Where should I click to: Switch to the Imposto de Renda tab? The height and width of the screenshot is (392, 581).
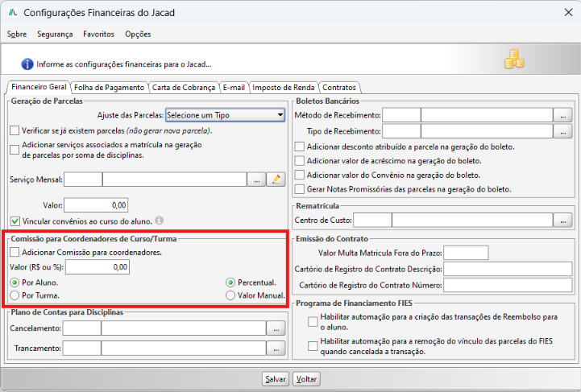point(284,88)
